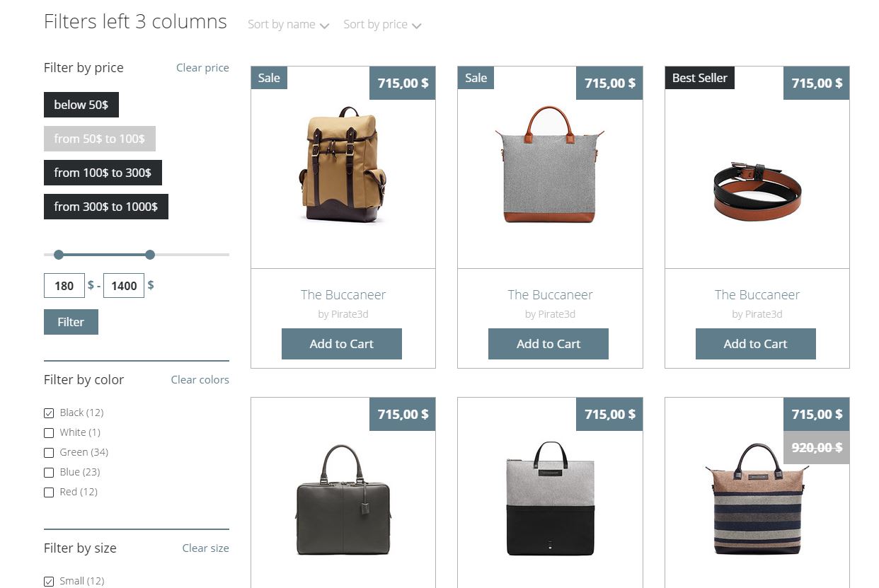879x588 pixels.
Task: Open the Sort by price dropdown
Action: [382, 25]
